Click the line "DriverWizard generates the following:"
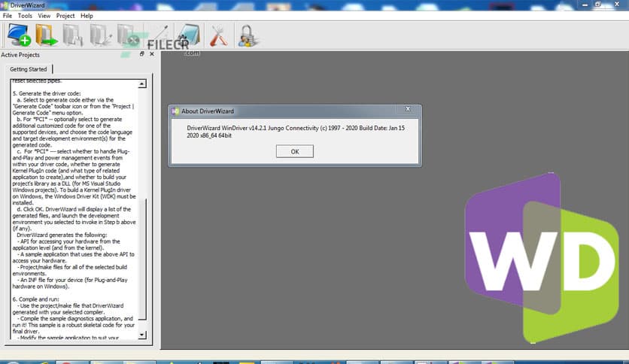This screenshot has width=629, height=364. [x=62, y=235]
